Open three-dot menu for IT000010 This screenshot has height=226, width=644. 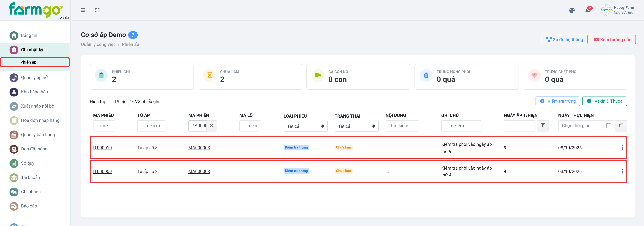(622, 147)
